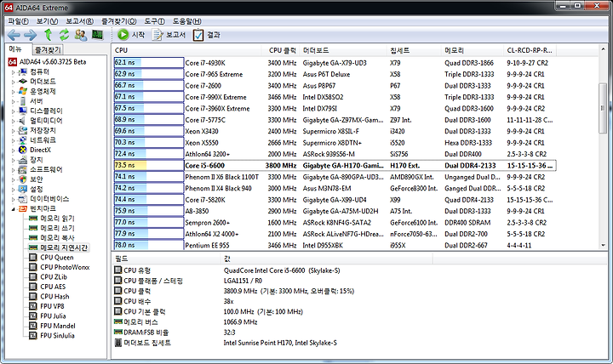This screenshot has width=613, height=364.
Task: Click the CPU Queen benchmark icon
Action: pyautogui.click(x=33, y=258)
